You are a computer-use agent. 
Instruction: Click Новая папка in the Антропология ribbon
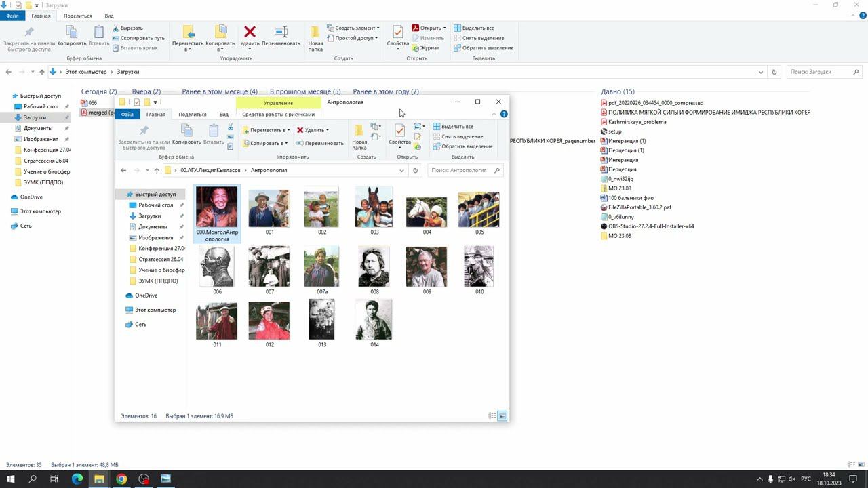[x=359, y=138]
